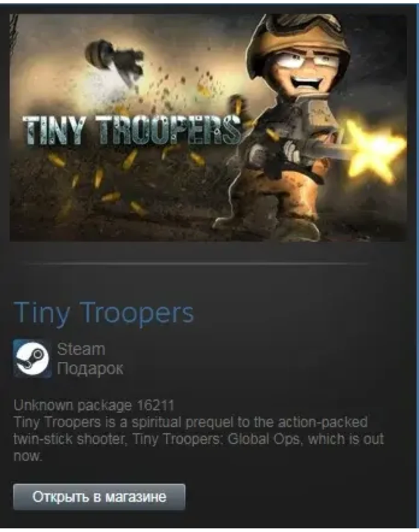This screenshot has height=532, width=419.
Task: Open the Tiny Troopers banner image
Action: click(x=208, y=128)
